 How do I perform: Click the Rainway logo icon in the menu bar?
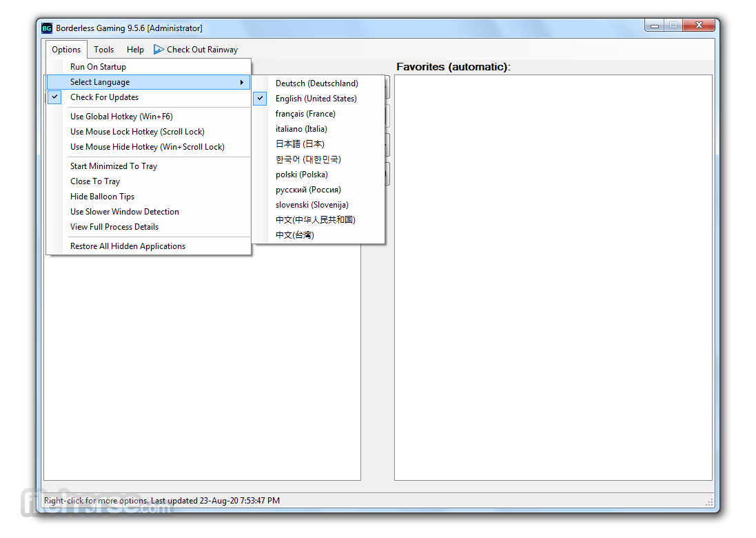point(159,49)
